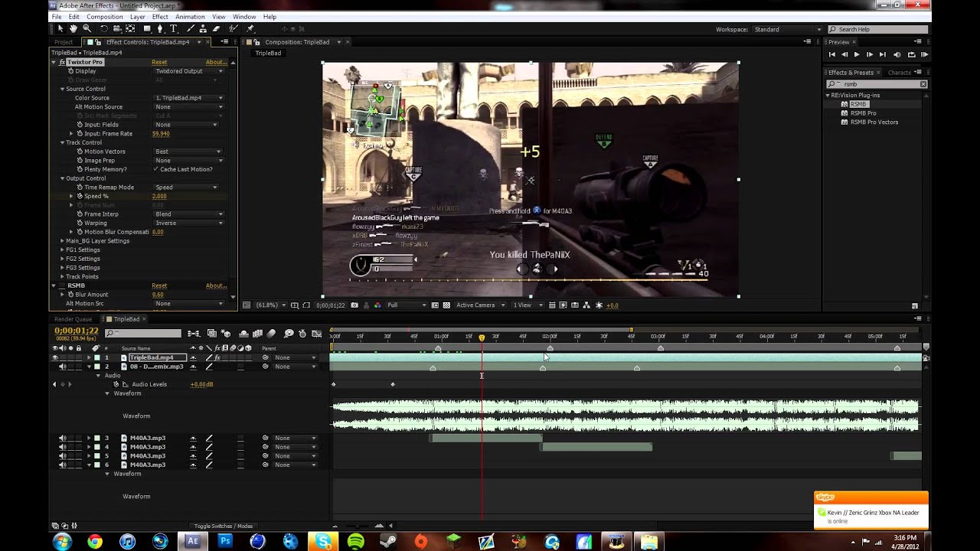Select the Rotation tool
The height and width of the screenshot is (551, 980).
coord(104,29)
